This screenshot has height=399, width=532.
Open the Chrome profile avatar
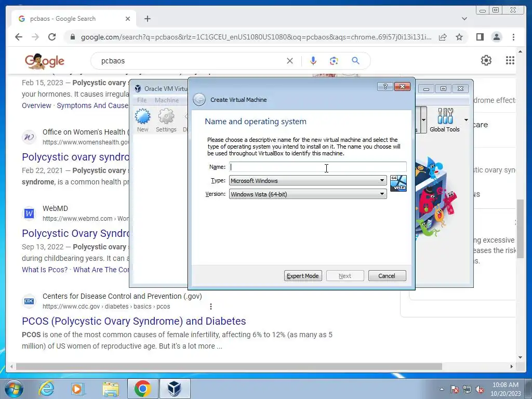(x=496, y=37)
